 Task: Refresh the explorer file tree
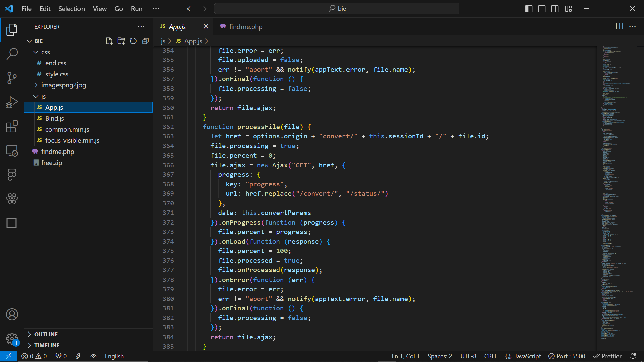click(133, 41)
